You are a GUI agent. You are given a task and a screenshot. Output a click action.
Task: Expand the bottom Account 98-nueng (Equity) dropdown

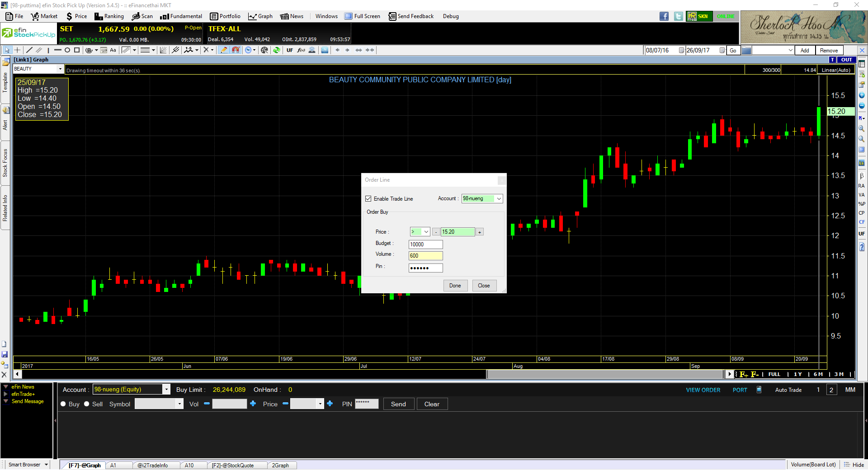[166, 390]
